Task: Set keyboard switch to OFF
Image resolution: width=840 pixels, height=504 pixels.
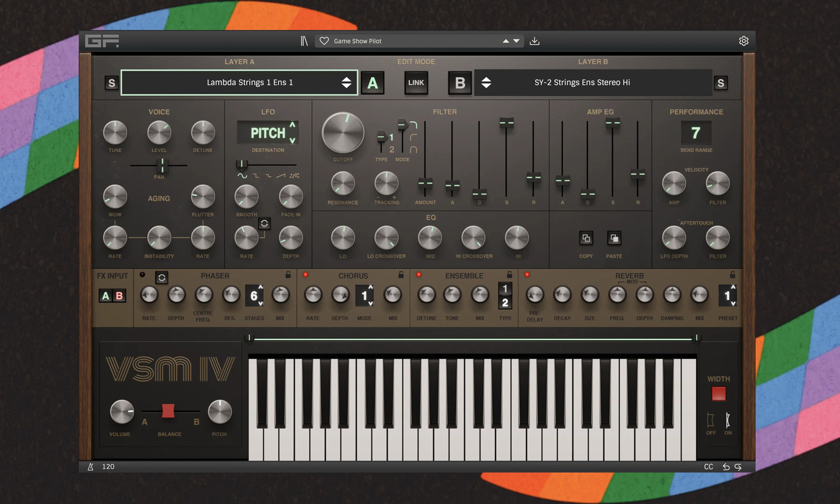Action: (x=711, y=420)
